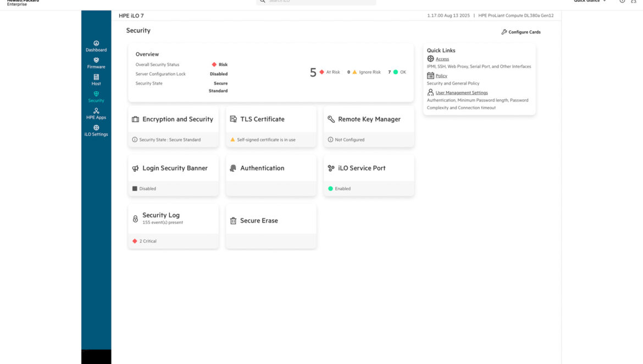The image size is (643, 364).
Task: Follow the Access quick link
Action: click(442, 59)
